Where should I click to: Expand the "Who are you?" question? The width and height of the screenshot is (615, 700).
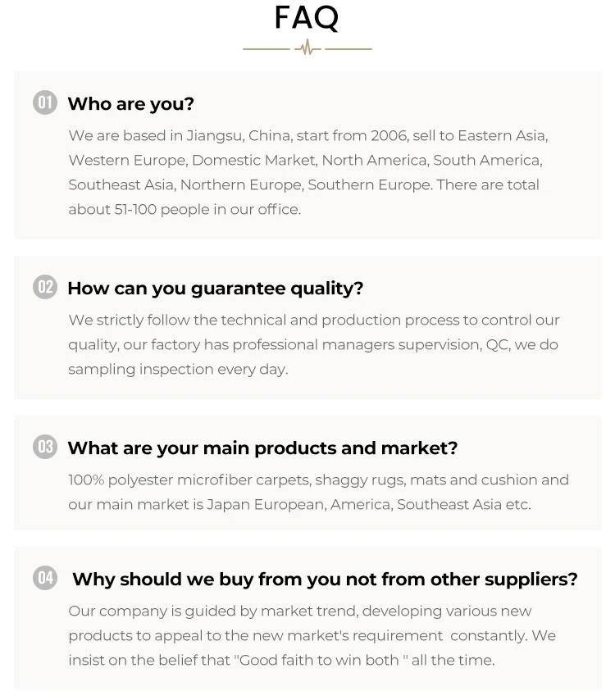(131, 104)
